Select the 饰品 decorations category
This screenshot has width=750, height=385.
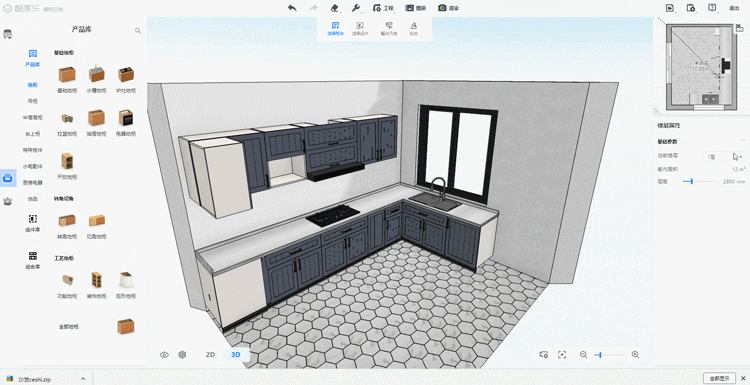[x=33, y=198]
